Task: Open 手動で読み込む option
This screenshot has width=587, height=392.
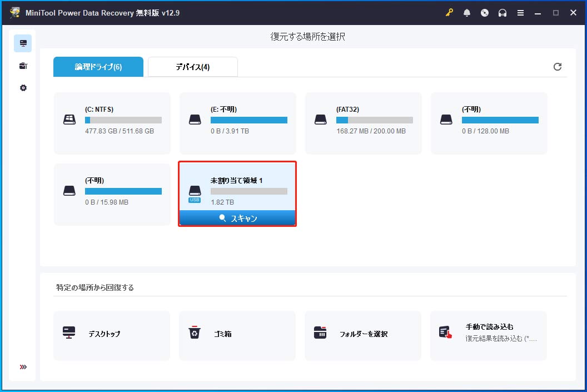Action: click(x=489, y=335)
